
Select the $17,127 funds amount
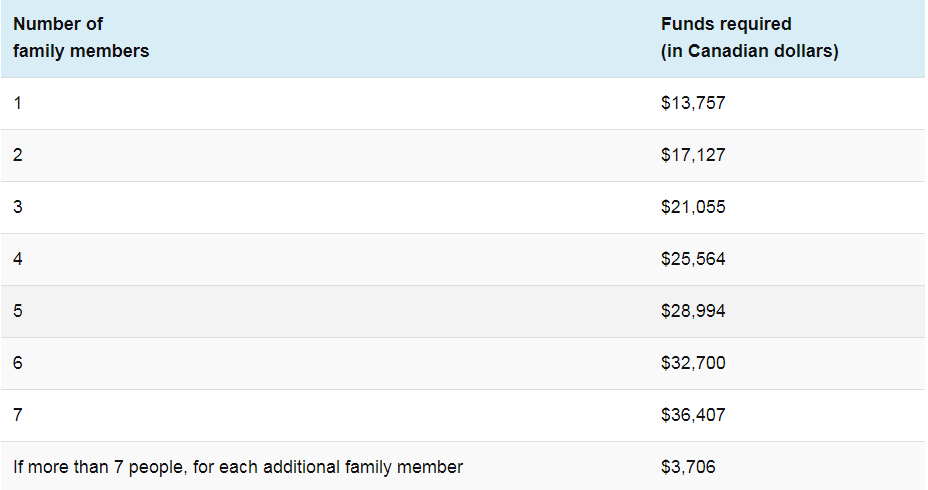[x=693, y=155]
